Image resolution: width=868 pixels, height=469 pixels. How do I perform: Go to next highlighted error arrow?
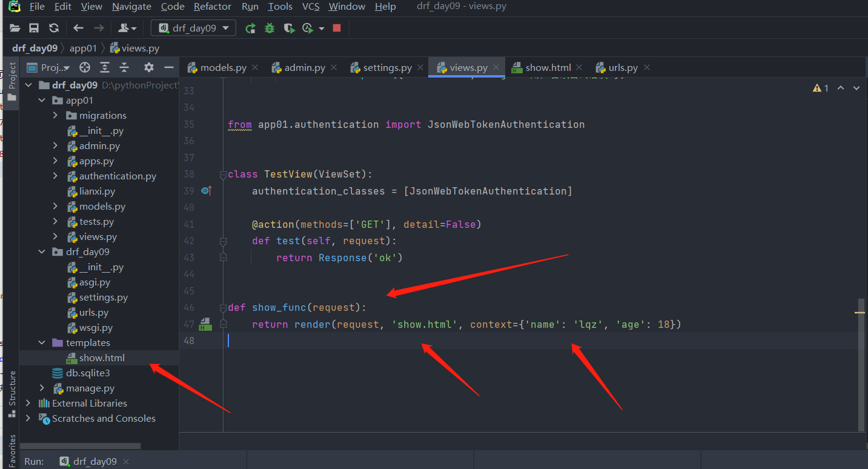[856, 88]
